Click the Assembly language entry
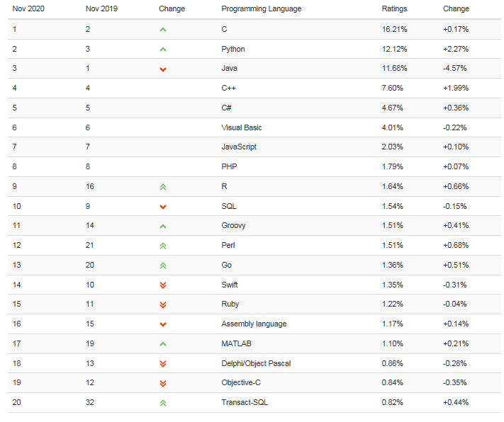The width and height of the screenshot is (504, 422). coord(254,324)
